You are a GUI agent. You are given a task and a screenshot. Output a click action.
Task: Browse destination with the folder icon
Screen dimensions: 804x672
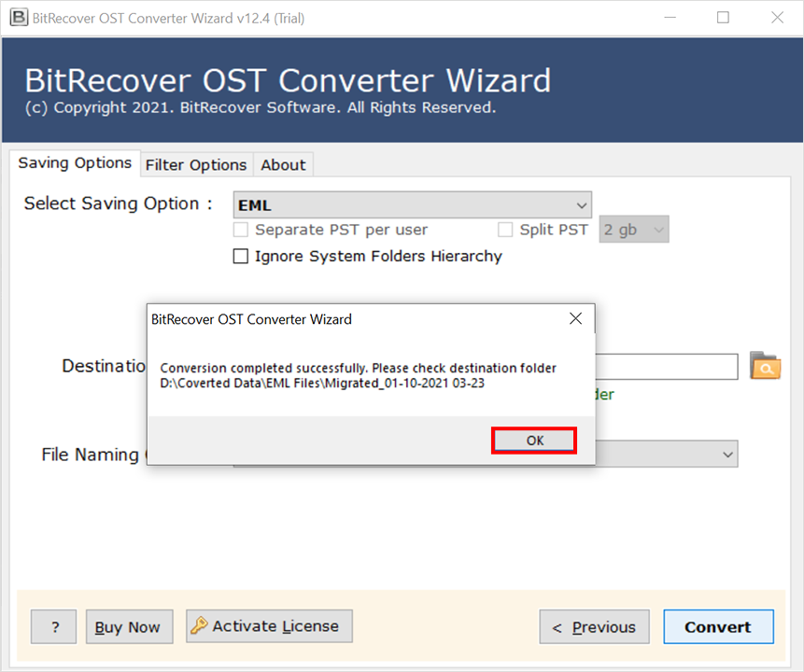tap(765, 366)
